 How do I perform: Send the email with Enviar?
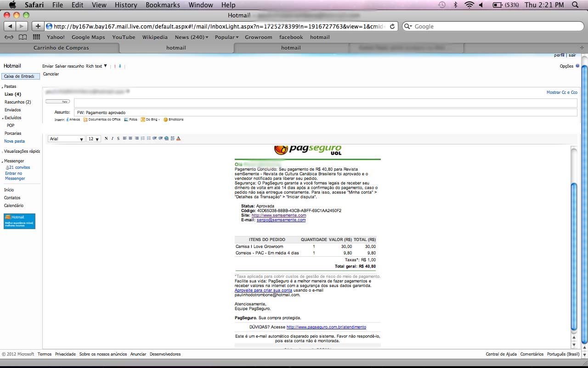[x=48, y=66]
